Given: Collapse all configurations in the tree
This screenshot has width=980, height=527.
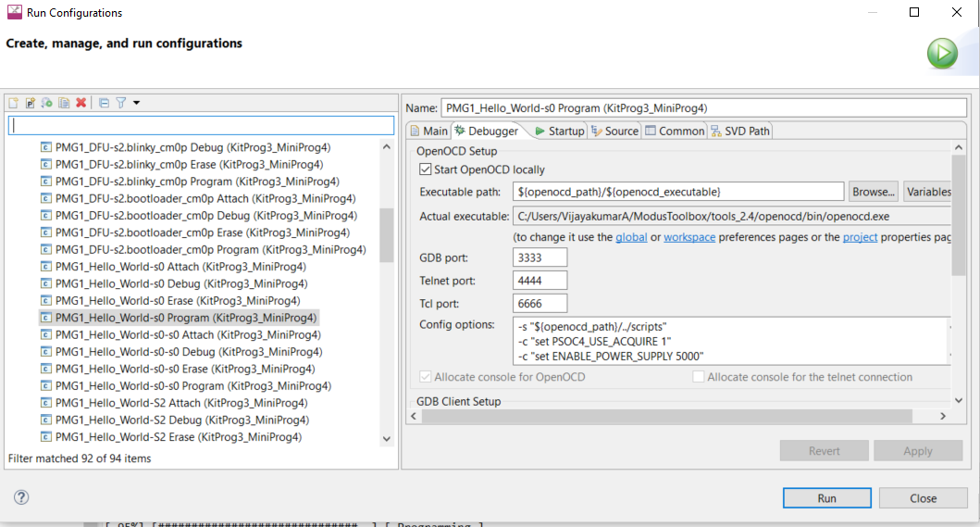Looking at the screenshot, I should [104, 103].
